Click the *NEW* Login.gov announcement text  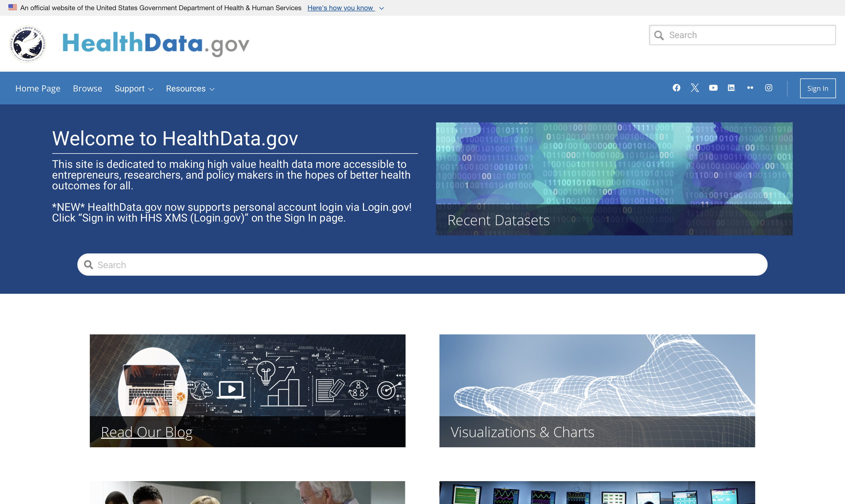coord(232,212)
